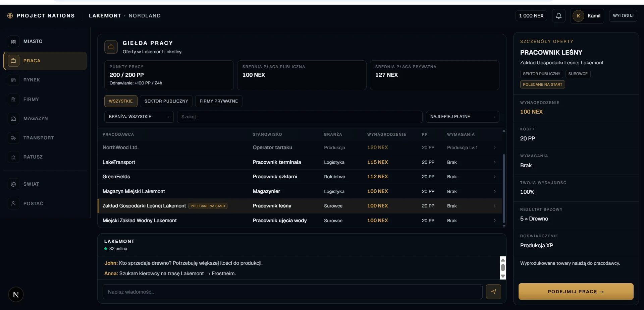Click the Ratusz sidebar icon
Image resolution: width=644 pixels, height=310 pixels.
(13, 157)
